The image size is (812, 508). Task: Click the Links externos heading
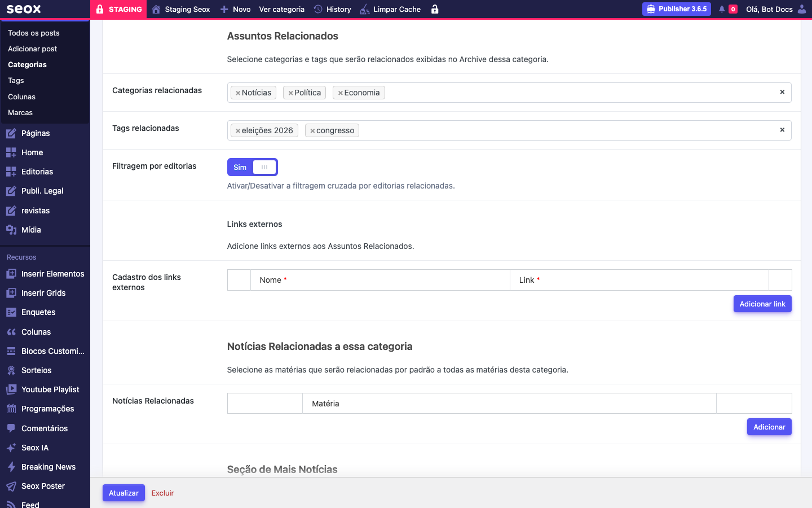click(254, 224)
